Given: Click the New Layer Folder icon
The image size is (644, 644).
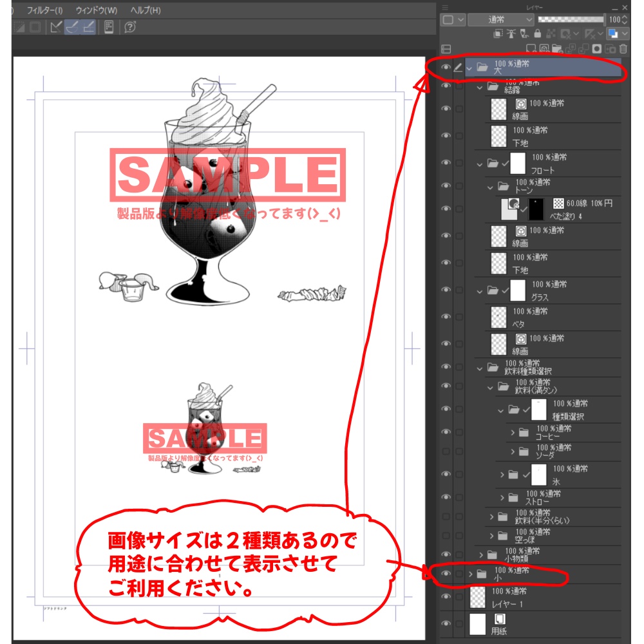Looking at the screenshot, I should (557, 48).
